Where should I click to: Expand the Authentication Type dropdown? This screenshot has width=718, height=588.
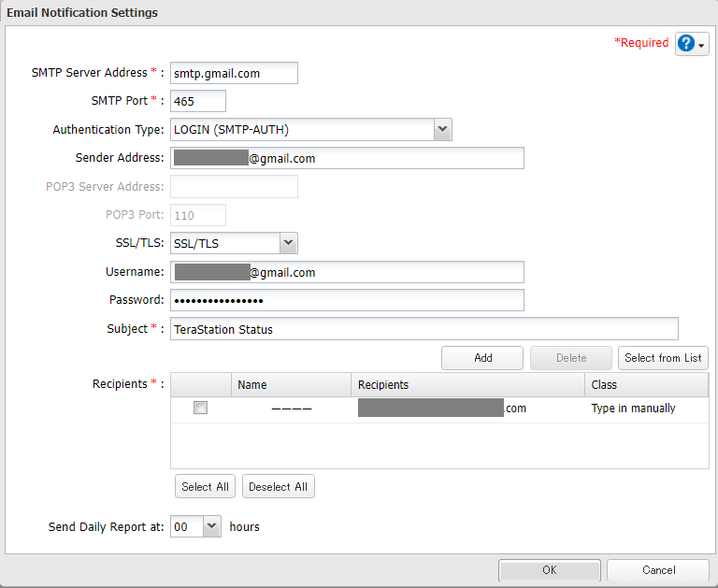442,130
